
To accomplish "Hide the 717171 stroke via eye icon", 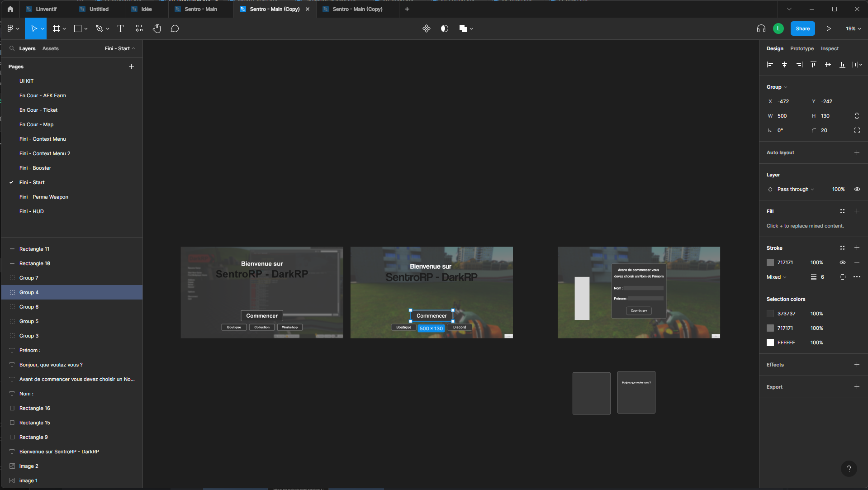I will point(842,262).
